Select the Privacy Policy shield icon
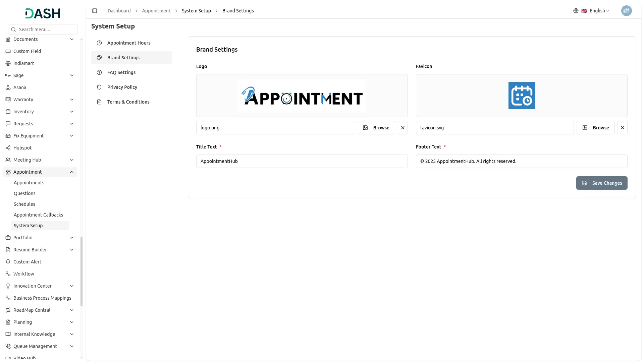Viewport: 644px width, 362px height. pyautogui.click(x=99, y=87)
